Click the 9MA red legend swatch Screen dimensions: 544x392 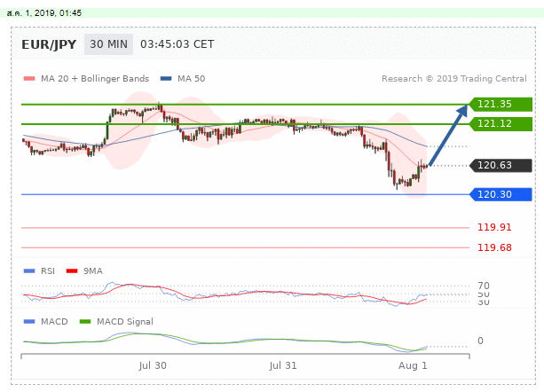click(x=72, y=271)
